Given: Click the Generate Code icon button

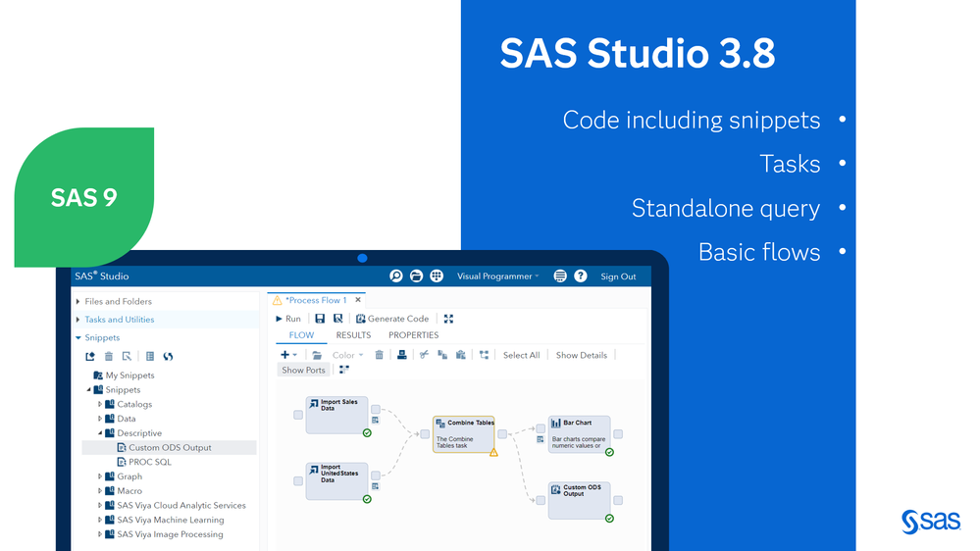Looking at the screenshot, I should point(391,319).
